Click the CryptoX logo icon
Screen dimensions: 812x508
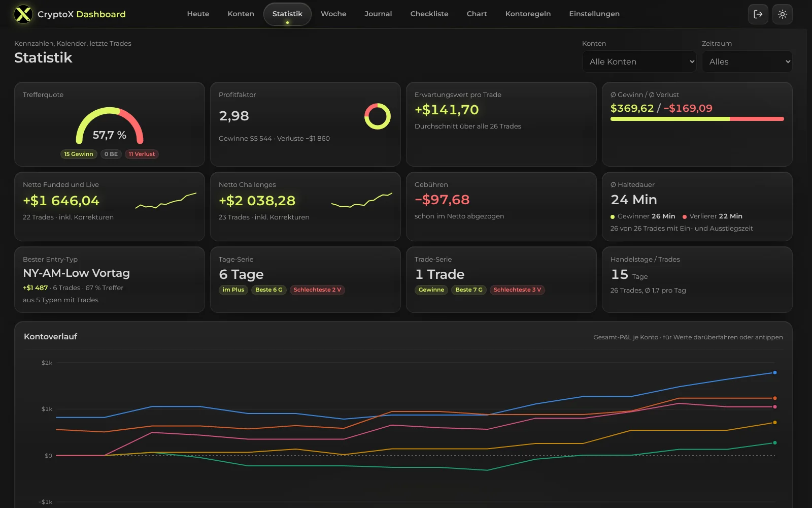23,14
